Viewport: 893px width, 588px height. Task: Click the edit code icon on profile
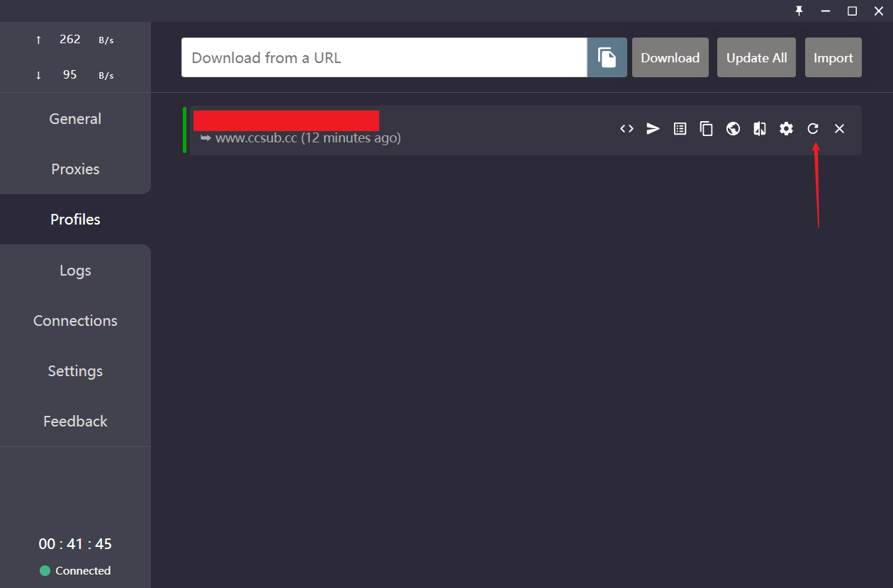coord(627,129)
